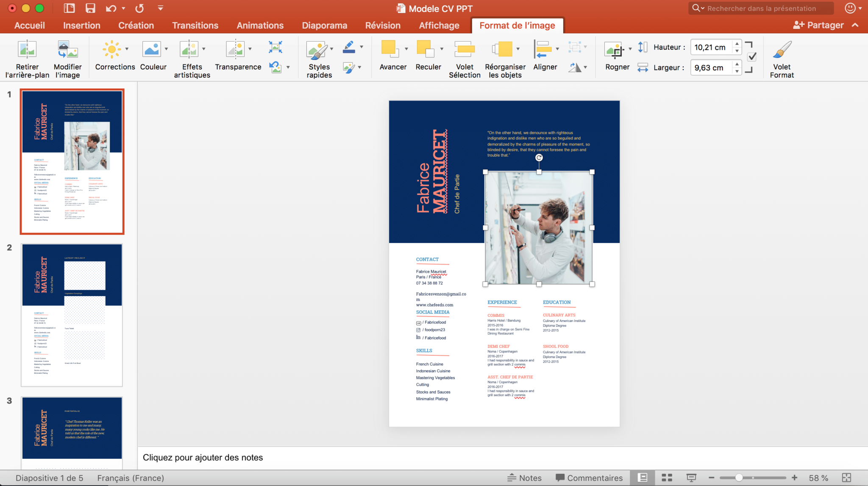Open Effets artistiques tool
This screenshot has width=868, height=486.
click(189, 49)
